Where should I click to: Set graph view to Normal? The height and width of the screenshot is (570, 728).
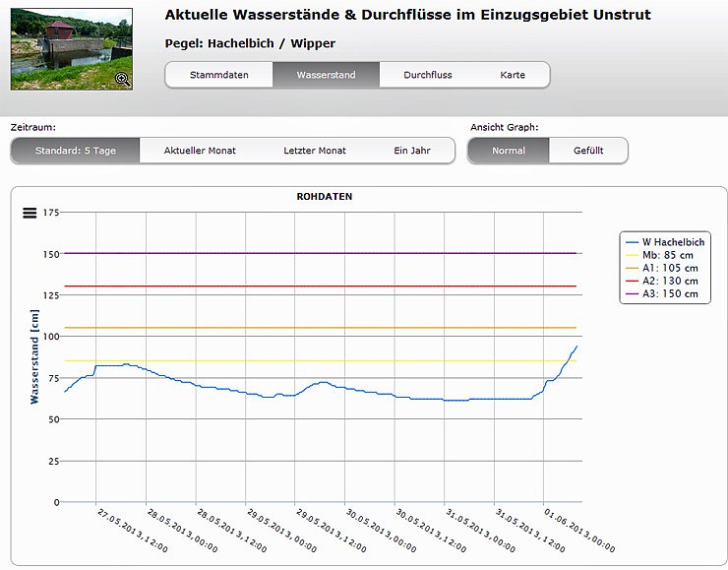(509, 151)
